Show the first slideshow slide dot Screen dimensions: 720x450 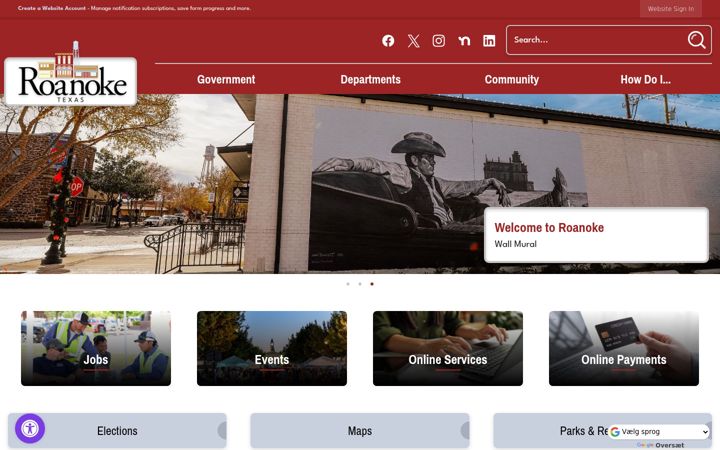348,284
